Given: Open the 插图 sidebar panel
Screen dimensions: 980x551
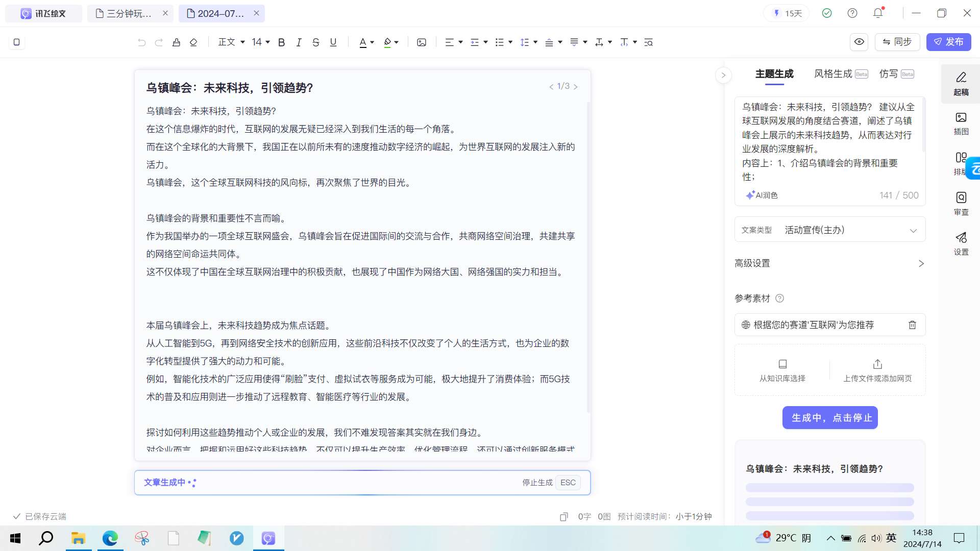Looking at the screenshot, I should (x=961, y=123).
